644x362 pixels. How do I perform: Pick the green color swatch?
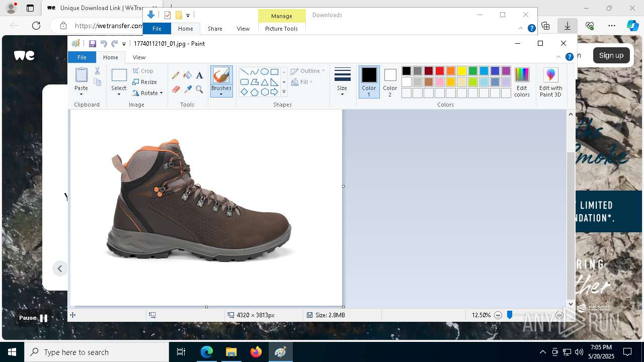tap(473, 71)
